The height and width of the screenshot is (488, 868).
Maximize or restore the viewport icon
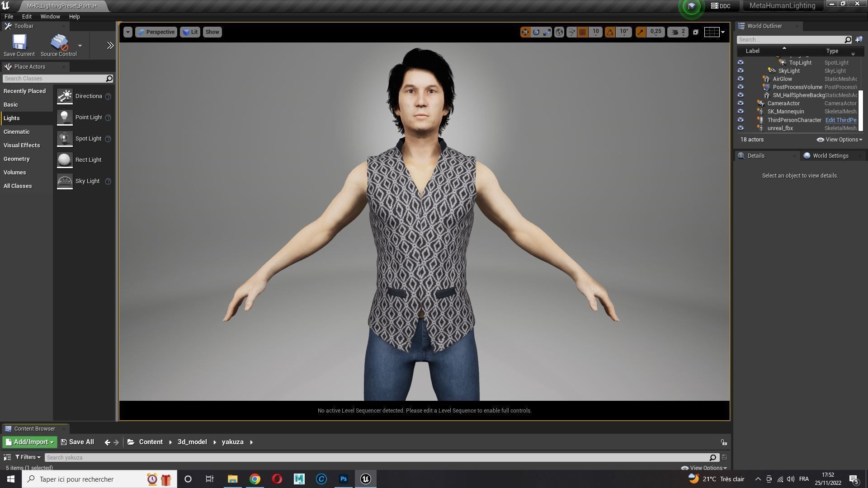coord(696,32)
